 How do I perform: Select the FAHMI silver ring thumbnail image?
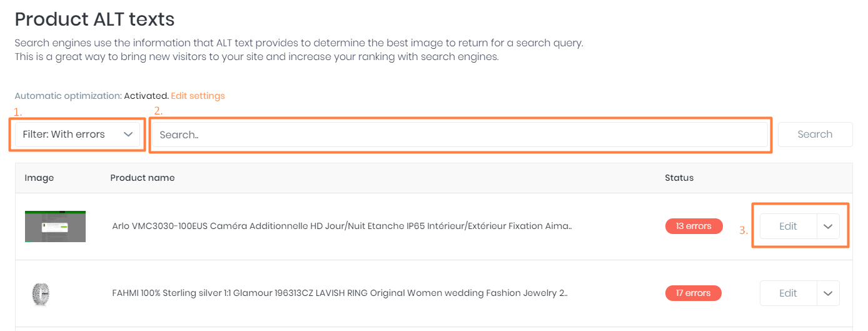pyautogui.click(x=39, y=293)
